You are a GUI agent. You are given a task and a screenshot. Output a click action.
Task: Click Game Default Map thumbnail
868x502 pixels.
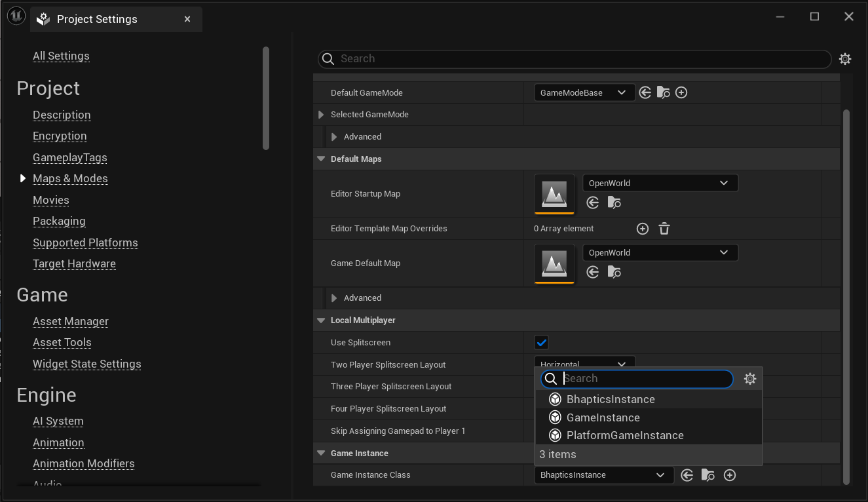(554, 263)
